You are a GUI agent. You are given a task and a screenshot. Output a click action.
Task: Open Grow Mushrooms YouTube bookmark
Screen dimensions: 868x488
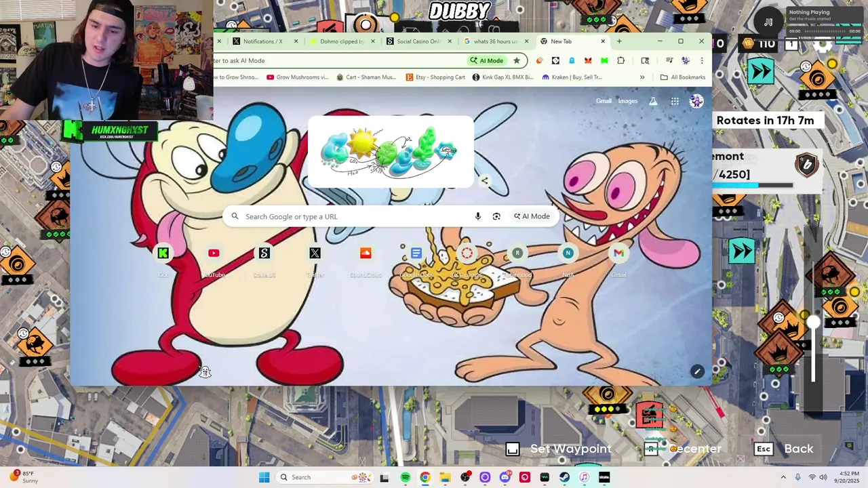coord(298,77)
